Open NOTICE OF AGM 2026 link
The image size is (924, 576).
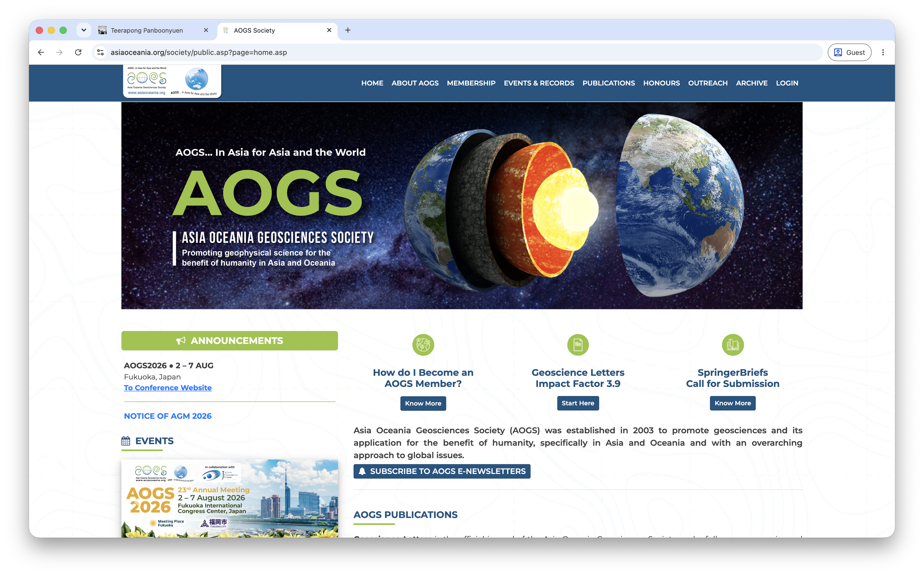pyautogui.click(x=167, y=416)
